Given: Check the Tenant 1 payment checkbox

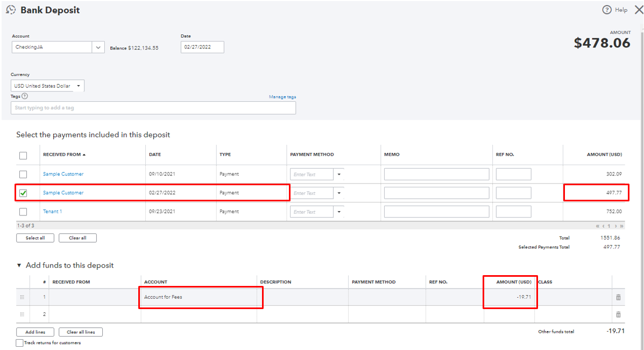Looking at the screenshot, I should tap(24, 211).
